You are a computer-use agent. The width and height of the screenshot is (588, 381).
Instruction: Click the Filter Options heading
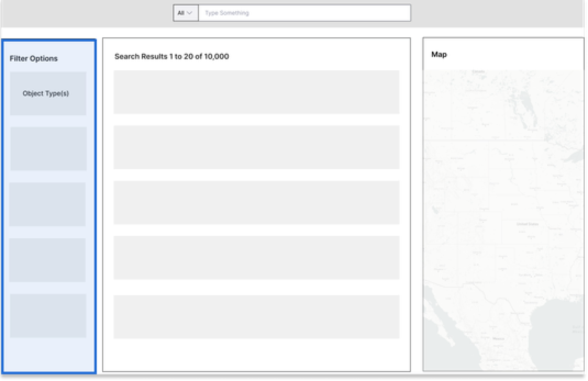tap(34, 58)
